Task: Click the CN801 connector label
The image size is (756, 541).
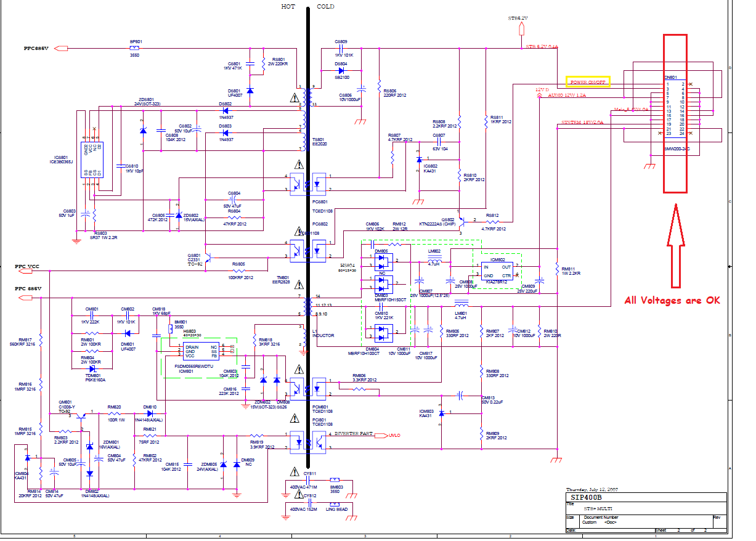Action: tap(671, 78)
